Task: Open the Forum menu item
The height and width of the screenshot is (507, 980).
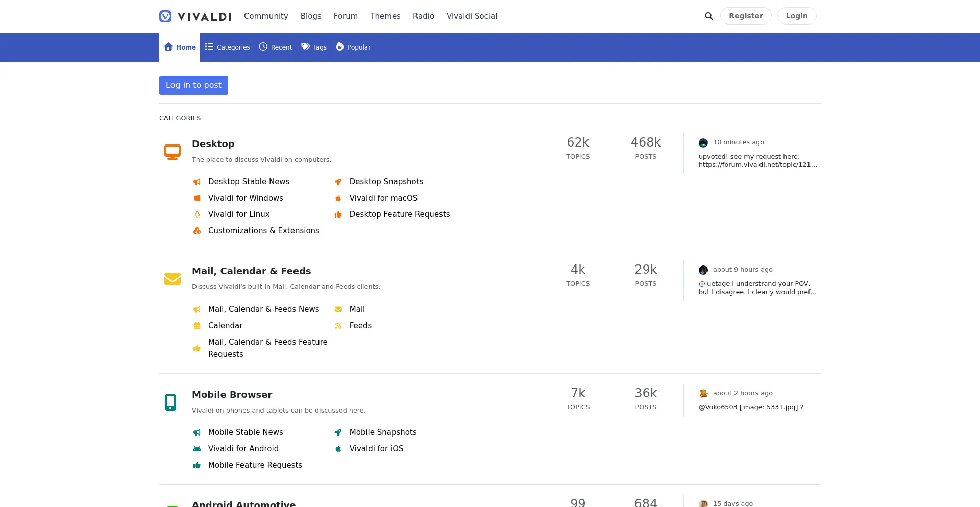Action: click(346, 16)
